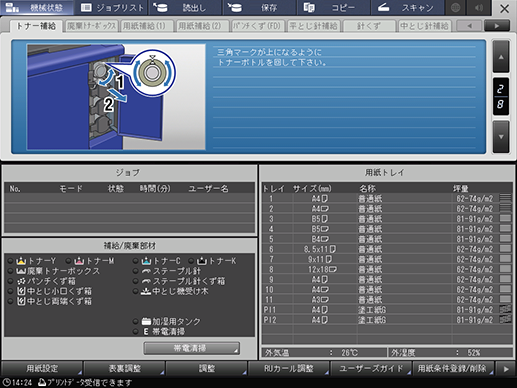Click the 中とじ両端くず箱 icon
Screen dimensions: 517x388
[21, 301]
